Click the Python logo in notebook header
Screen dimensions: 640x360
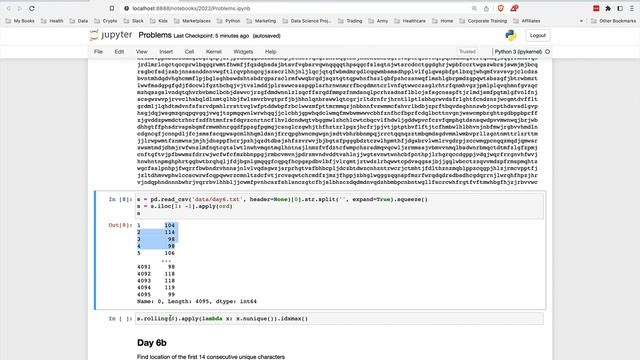click(x=511, y=36)
